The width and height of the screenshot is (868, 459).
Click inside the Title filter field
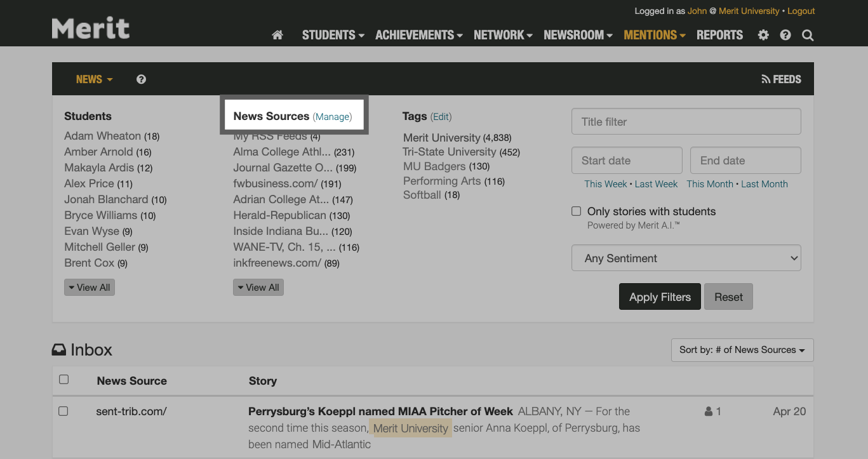686,121
